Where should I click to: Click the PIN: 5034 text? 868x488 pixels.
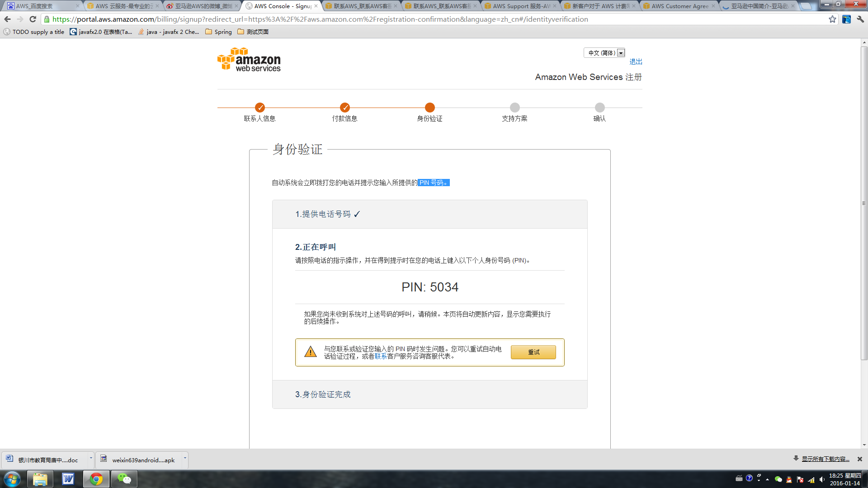coord(430,287)
